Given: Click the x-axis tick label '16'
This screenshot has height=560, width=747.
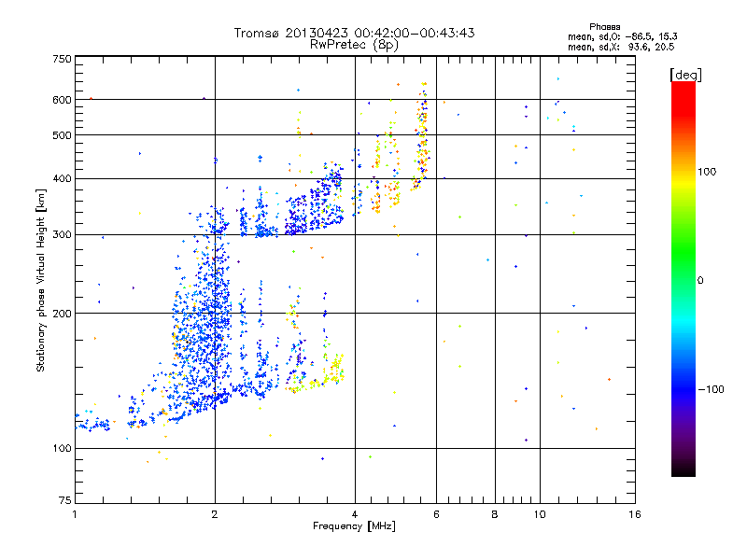Looking at the screenshot, I should [635, 514].
